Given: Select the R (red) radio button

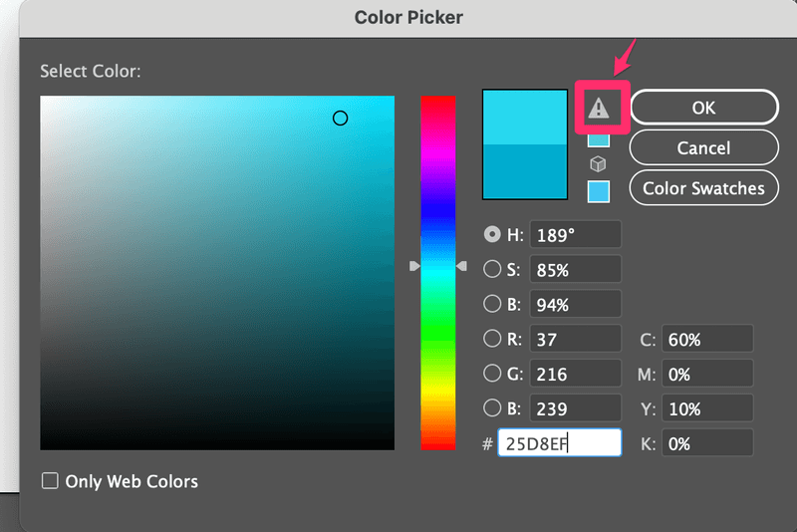Looking at the screenshot, I should tap(492, 339).
